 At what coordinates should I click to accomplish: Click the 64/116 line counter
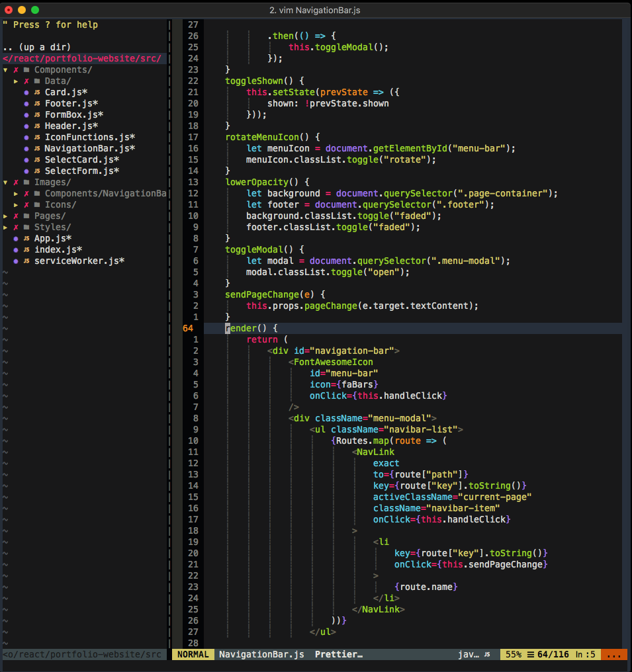point(553,654)
